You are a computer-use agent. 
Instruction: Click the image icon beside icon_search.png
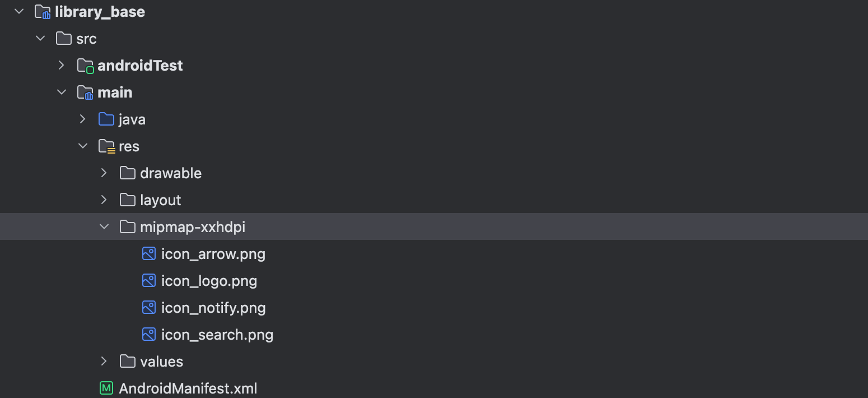point(149,334)
